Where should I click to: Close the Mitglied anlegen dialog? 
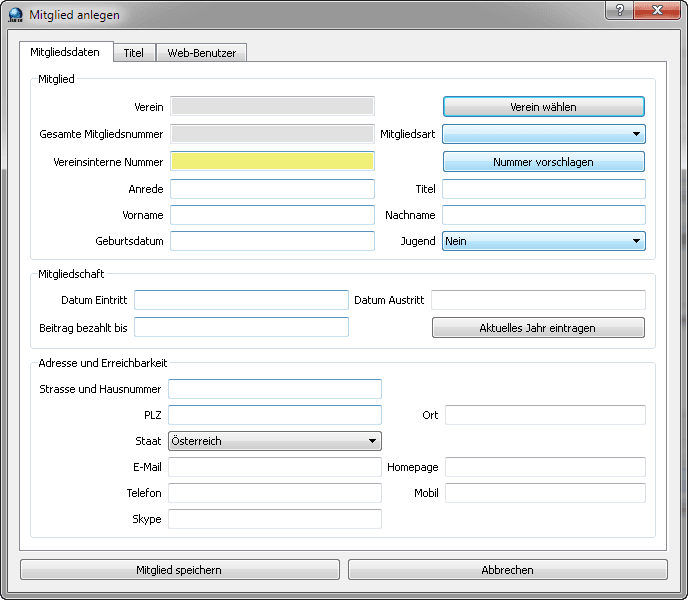pos(657,10)
